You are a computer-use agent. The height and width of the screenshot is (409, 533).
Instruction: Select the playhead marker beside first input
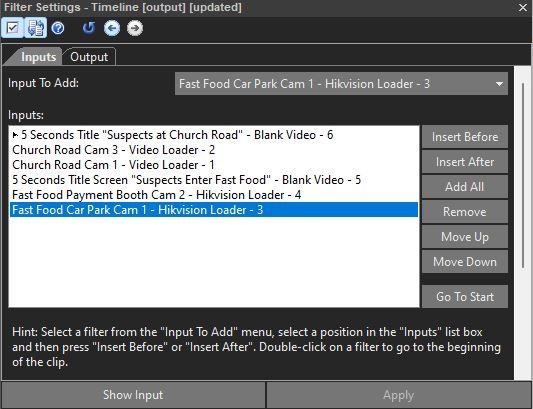[x=15, y=135]
